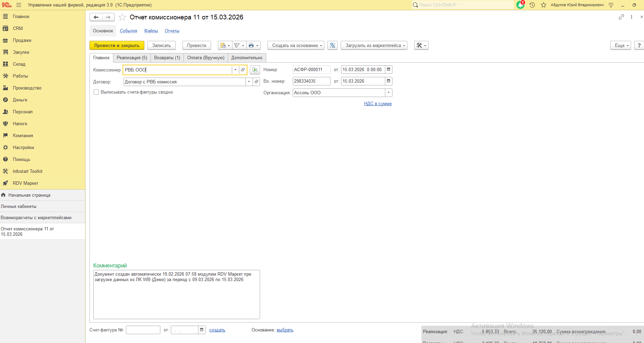The image size is (644, 343).
Task: Open Загрузить из маркетплейса dropdown
Action: click(374, 45)
